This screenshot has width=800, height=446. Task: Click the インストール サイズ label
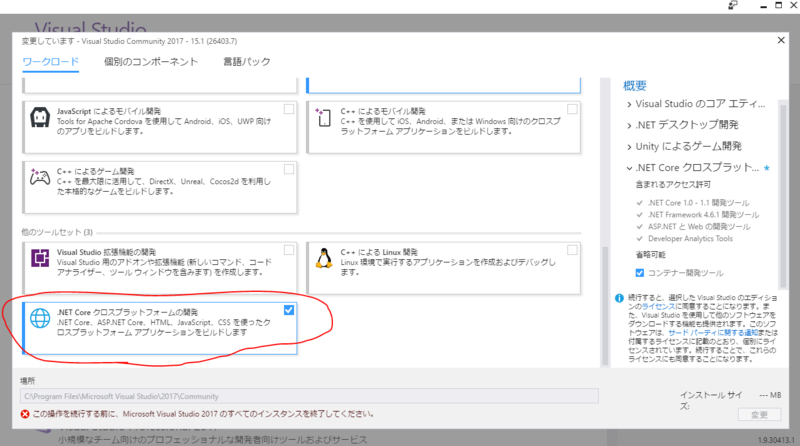pos(711,400)
